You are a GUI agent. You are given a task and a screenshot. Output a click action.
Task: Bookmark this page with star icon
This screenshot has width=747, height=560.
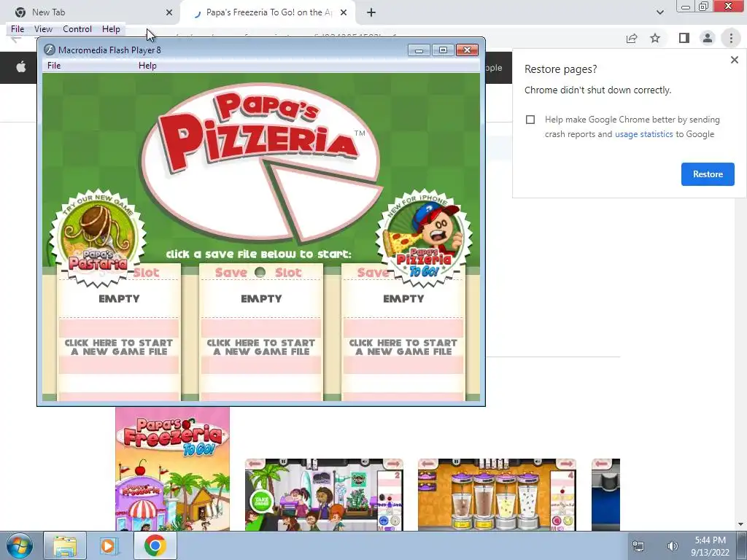(655, 38)
